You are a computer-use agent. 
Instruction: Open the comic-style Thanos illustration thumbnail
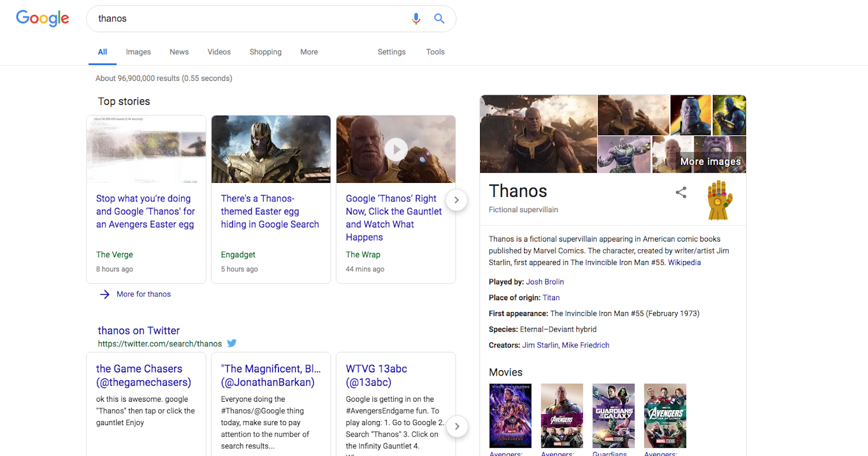point(624,155)
